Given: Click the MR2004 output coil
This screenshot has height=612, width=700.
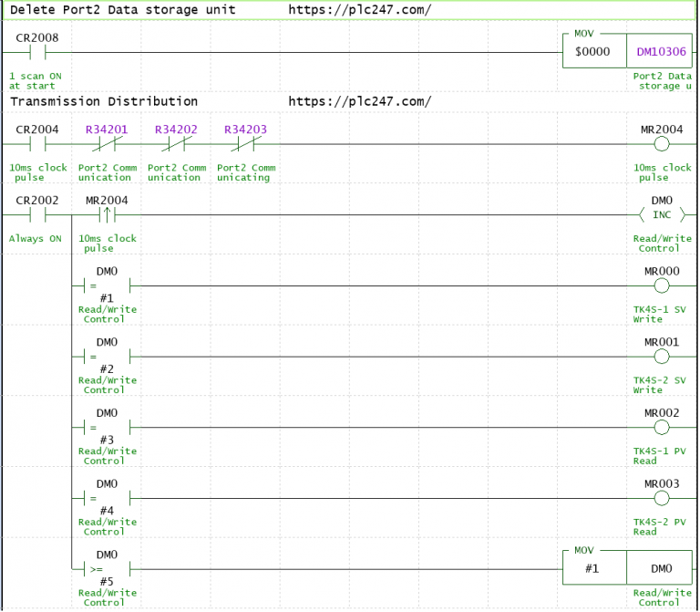Looking at the screenshot, I should 662,144.
